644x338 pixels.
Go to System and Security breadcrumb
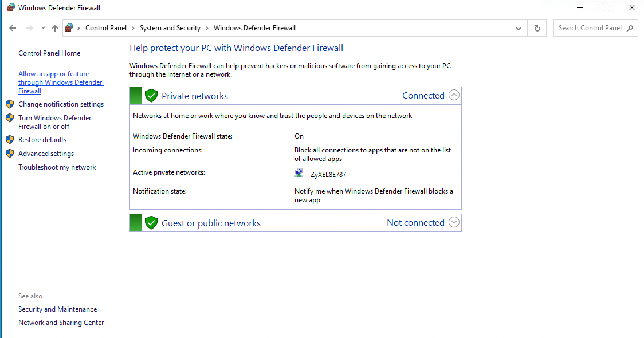pyautogui.click(x=170, y=28)
